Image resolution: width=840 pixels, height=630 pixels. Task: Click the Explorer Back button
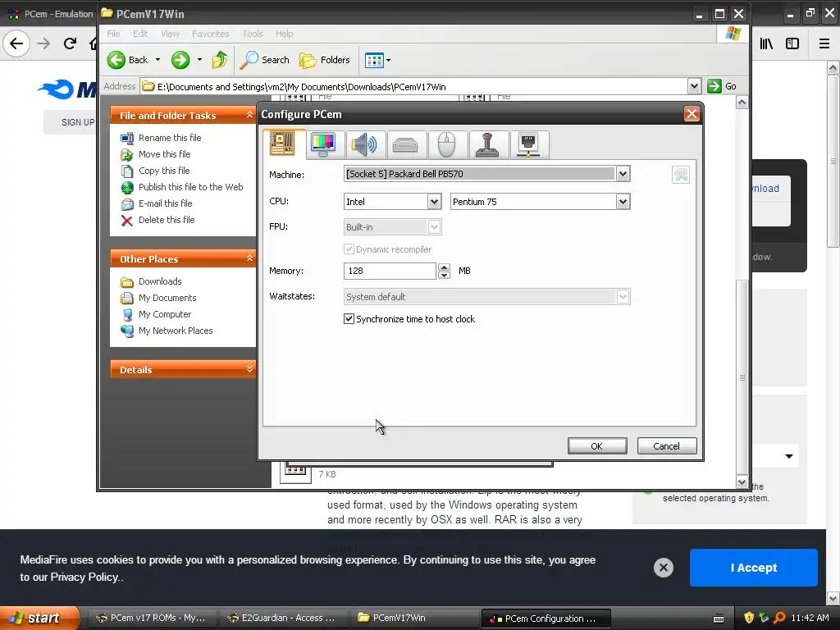tap(128, 60)
